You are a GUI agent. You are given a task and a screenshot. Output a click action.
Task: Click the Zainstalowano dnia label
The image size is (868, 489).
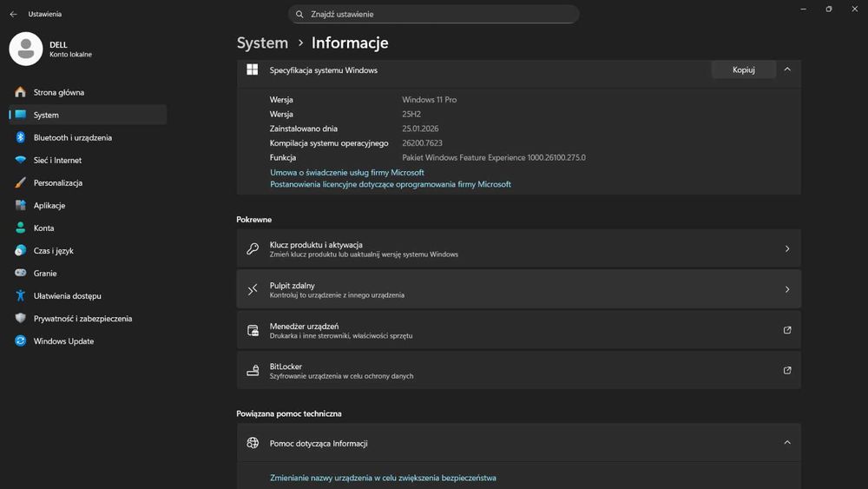pos(303,129)
